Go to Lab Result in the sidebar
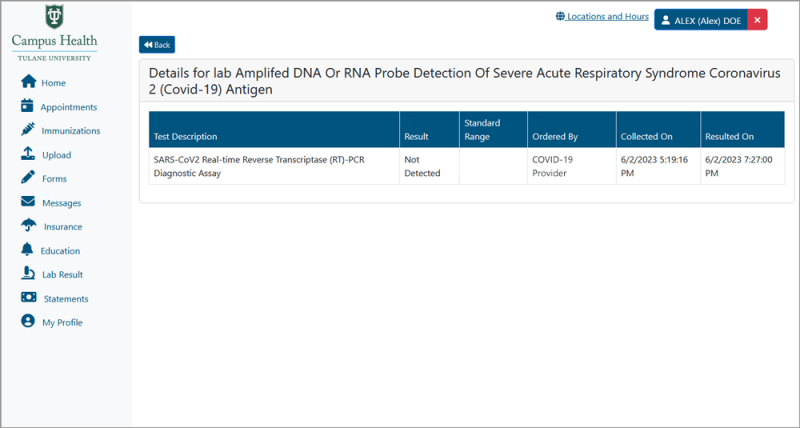The image size is (800, 428). coord(62,274)
